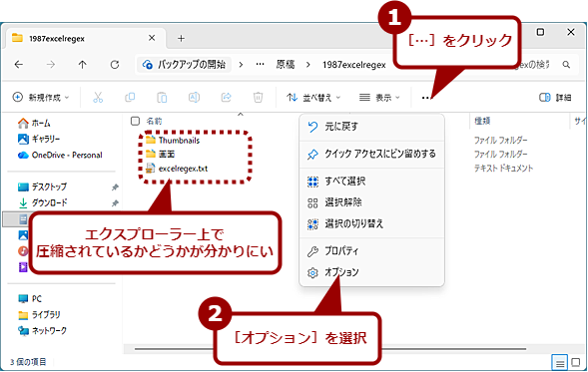Go up one folder level
Screen dimensions: 588x372
pyautogui.click(x=83, y=65)
